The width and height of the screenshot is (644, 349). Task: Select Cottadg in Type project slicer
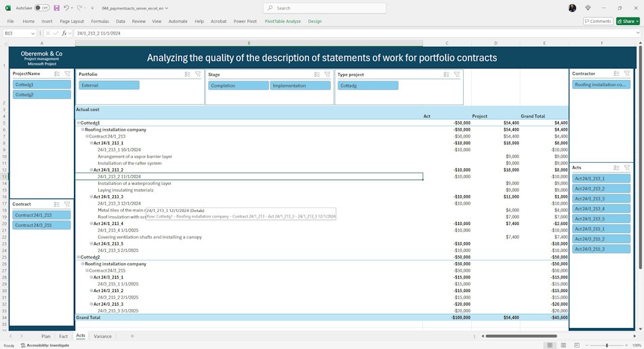click(368, 85)
